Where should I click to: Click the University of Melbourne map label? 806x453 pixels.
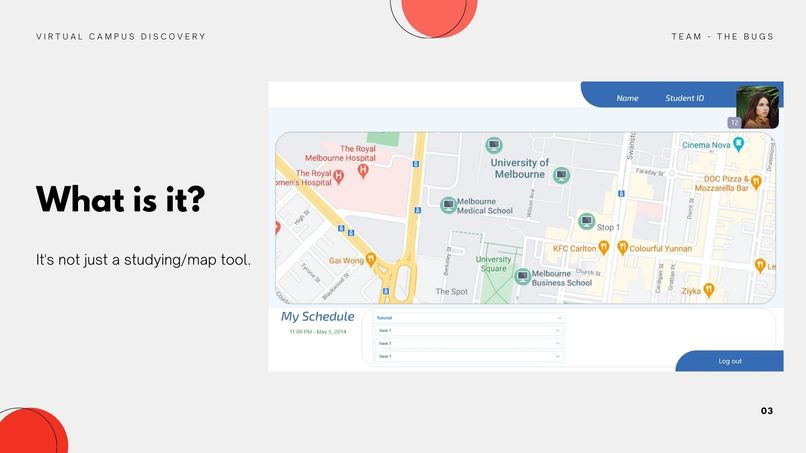pos(520,169)
